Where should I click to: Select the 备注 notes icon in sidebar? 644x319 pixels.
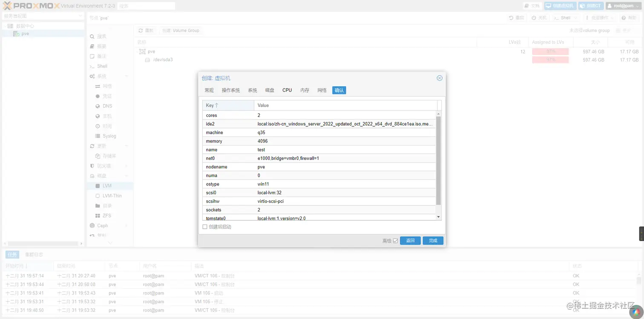click(x=92, y=56)
